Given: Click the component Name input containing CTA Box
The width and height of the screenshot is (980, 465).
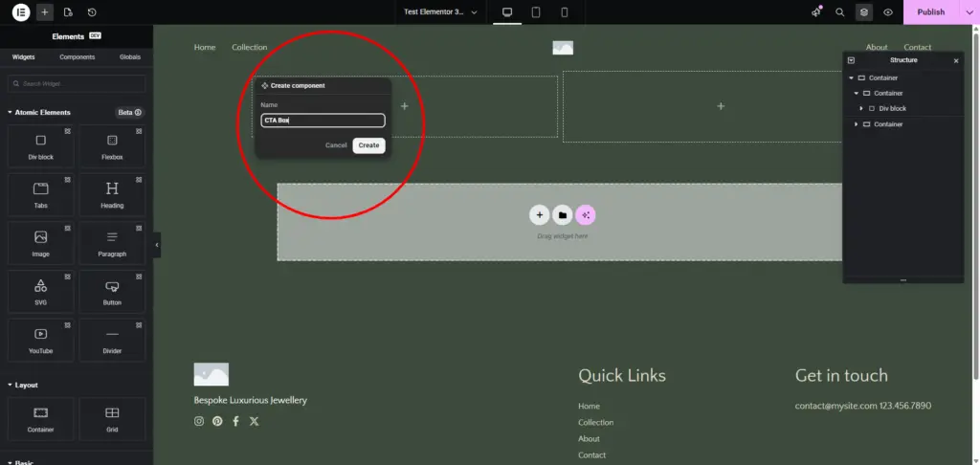Looking at the screenshot, I should click(x=323, y=121).
